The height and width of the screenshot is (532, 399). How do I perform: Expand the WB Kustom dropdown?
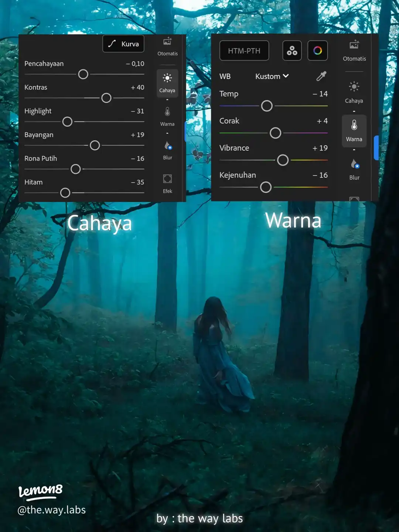coord(272,76)
